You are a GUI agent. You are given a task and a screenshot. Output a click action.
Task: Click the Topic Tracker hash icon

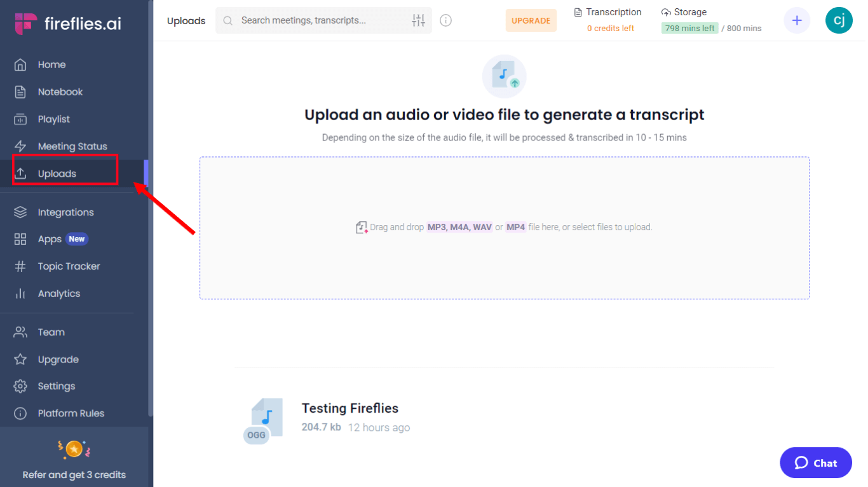click(20, 266)
